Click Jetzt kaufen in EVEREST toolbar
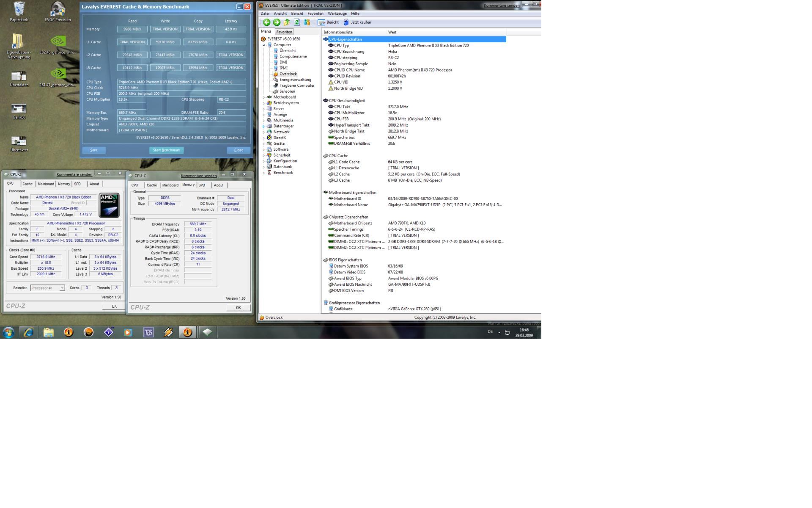Viewport: 812px width, 508px height. pyautogui.click(x=357, y=22)
